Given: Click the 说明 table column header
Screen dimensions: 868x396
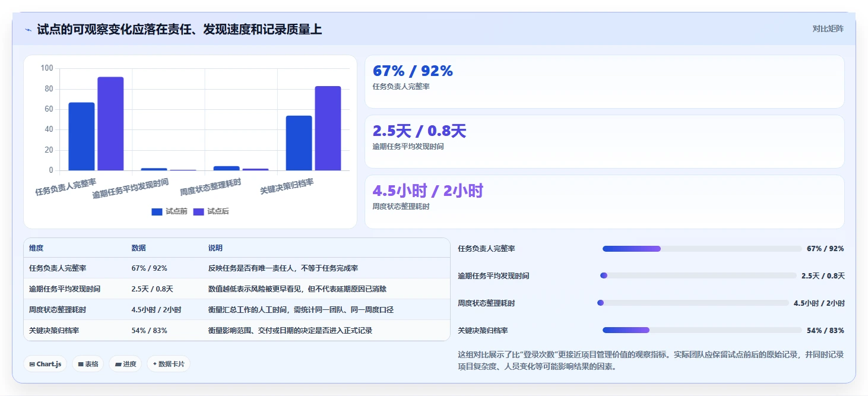Looking at the screenshot, I should click(215, 248).
